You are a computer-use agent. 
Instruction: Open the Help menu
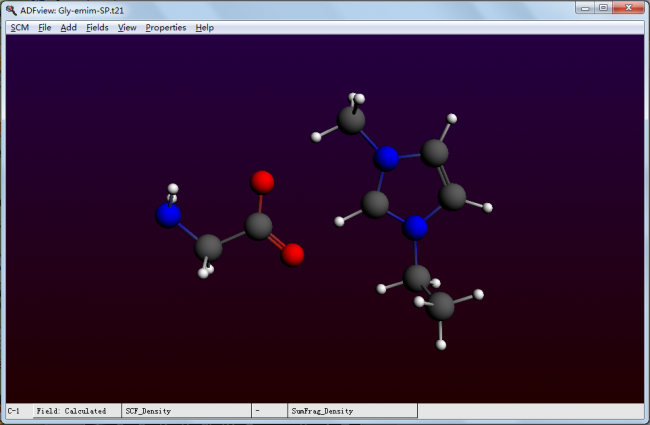pos(204,28)
